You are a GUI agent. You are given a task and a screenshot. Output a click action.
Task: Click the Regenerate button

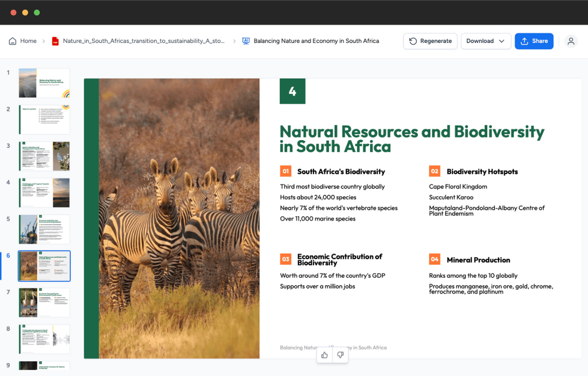430,41
